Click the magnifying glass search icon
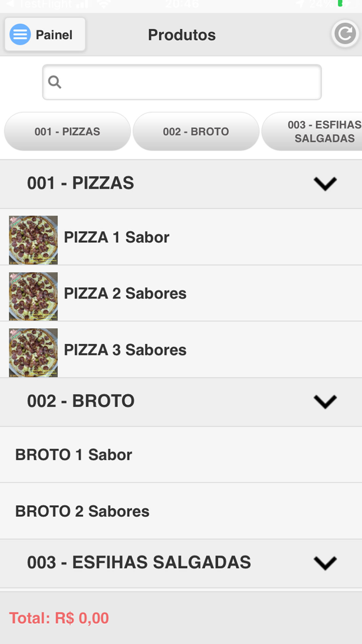 [x=54, y=82]
